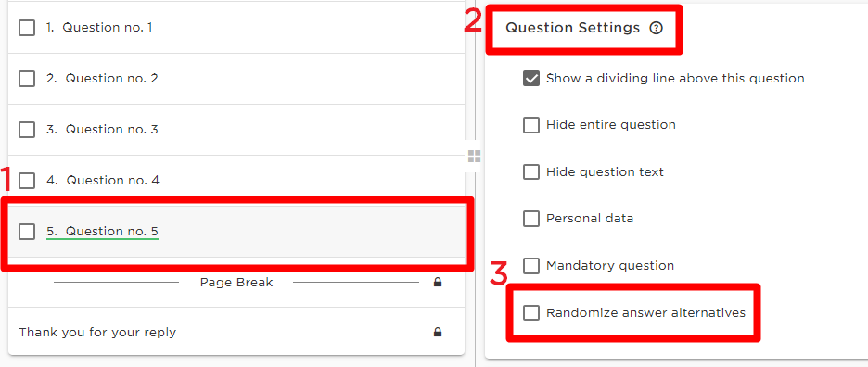The height and width of the screenshot is (367, 868).
Task: Select the Page Break row
Action: point(236,283)
